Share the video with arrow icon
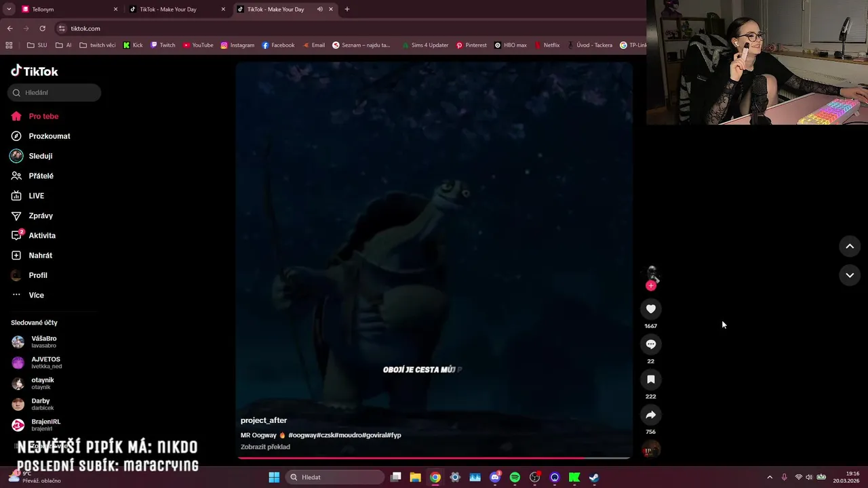This screenshot has width=868, height=488. click(651, 415)
